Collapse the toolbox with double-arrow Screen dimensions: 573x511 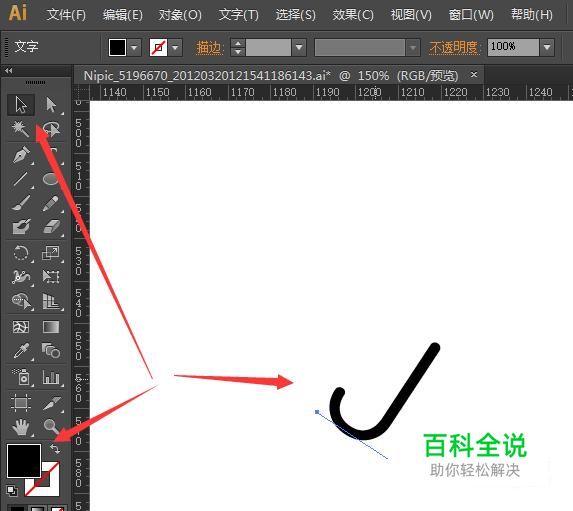click(9, 71)
